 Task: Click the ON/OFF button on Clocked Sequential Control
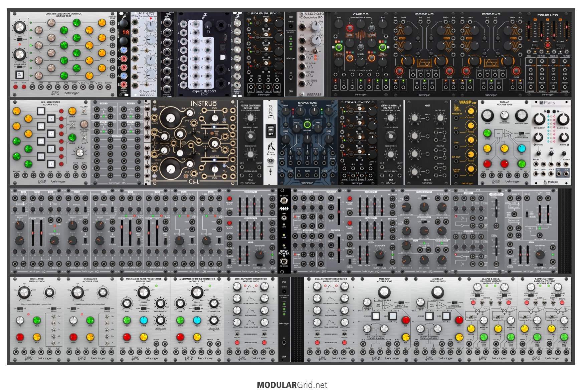(x=19, y=74)
